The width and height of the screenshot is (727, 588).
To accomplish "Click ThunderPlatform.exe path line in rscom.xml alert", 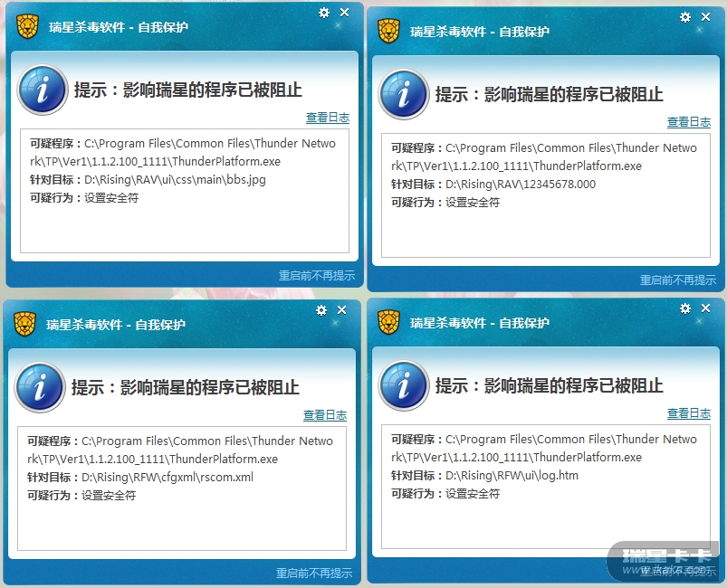I will coord(152,460).
